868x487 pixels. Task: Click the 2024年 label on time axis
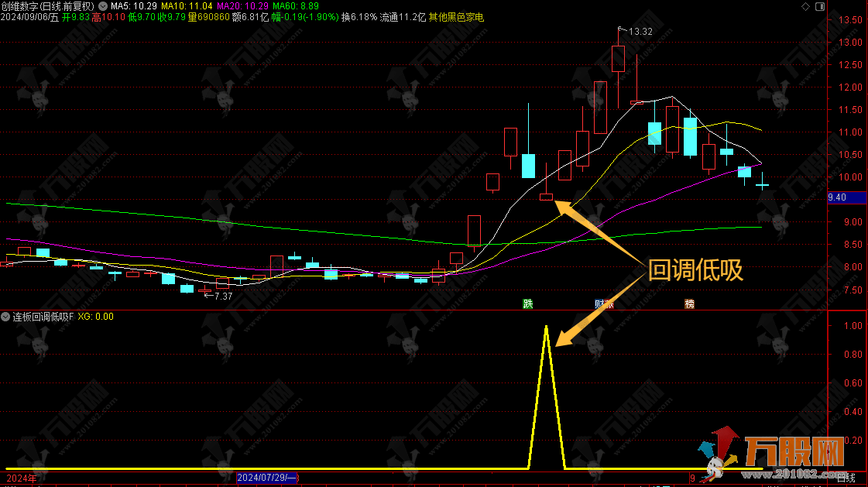coord(21,478)
